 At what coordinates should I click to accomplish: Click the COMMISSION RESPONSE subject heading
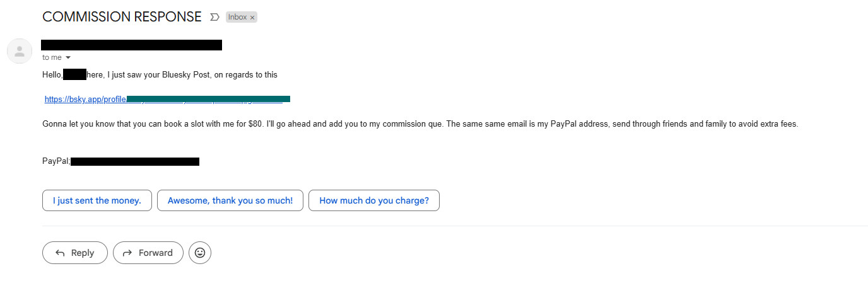[122, 17]
